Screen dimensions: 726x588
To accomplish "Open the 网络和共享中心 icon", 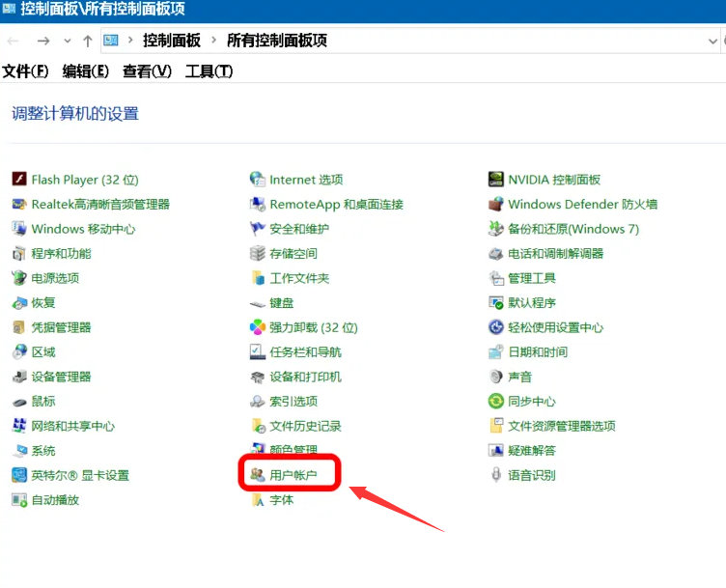I will click(x=19, y=426).
